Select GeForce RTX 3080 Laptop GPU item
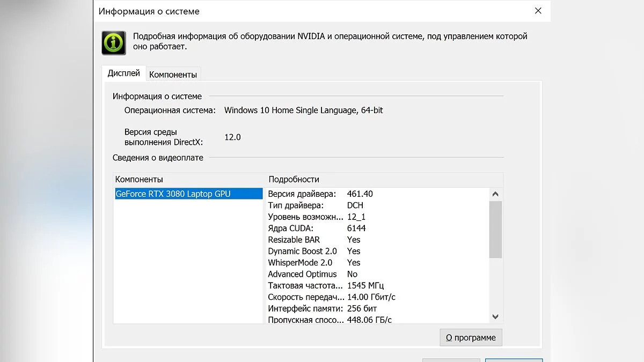644x362 pixels. [x=173, y=194]
